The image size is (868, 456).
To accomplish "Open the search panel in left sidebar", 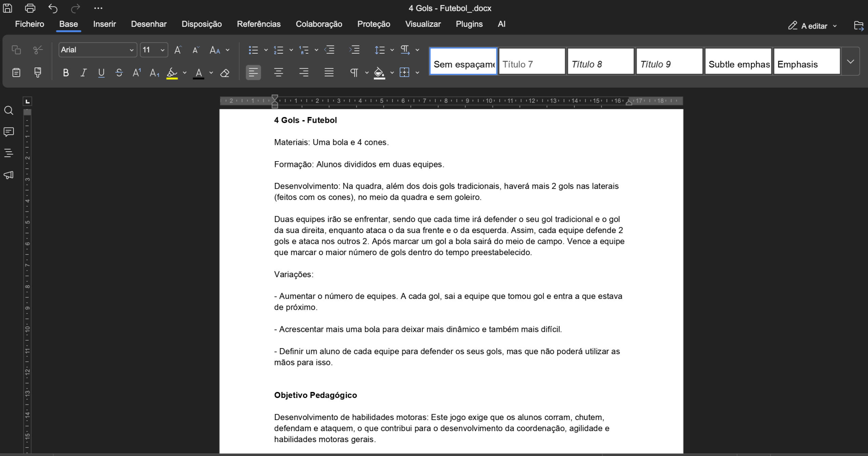I will pyautogui.click(x=8, y=111).
